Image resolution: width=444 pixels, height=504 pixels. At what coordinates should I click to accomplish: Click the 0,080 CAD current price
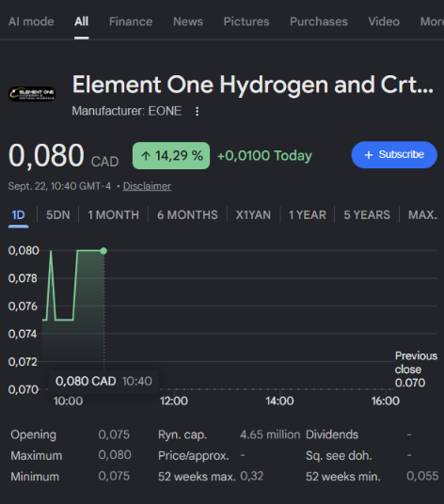click(x=63, y=155)
